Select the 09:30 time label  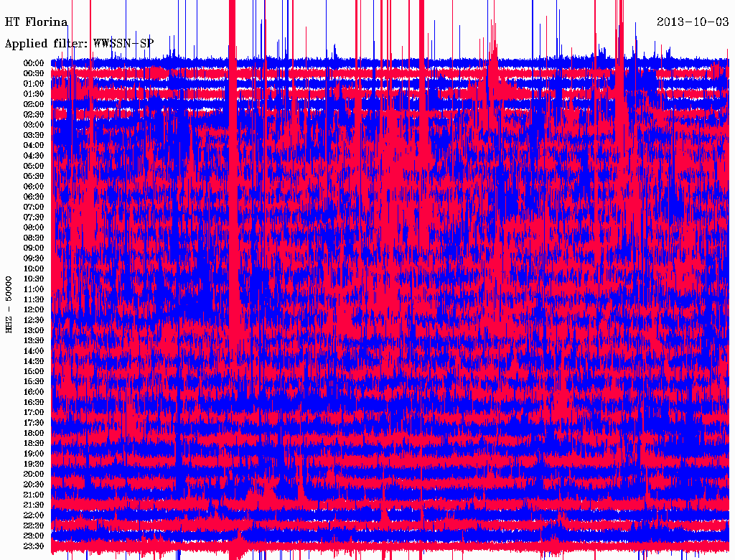34,258
